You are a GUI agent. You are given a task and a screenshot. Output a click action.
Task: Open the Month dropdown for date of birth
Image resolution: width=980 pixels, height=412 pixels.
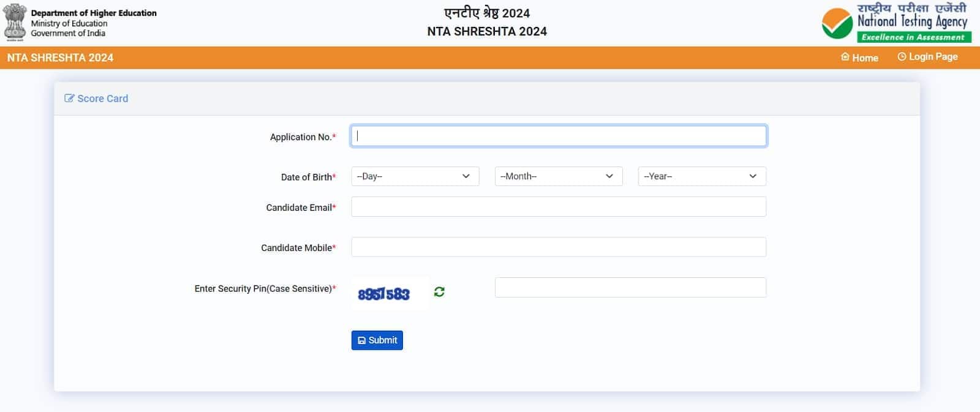coord(558,176)
